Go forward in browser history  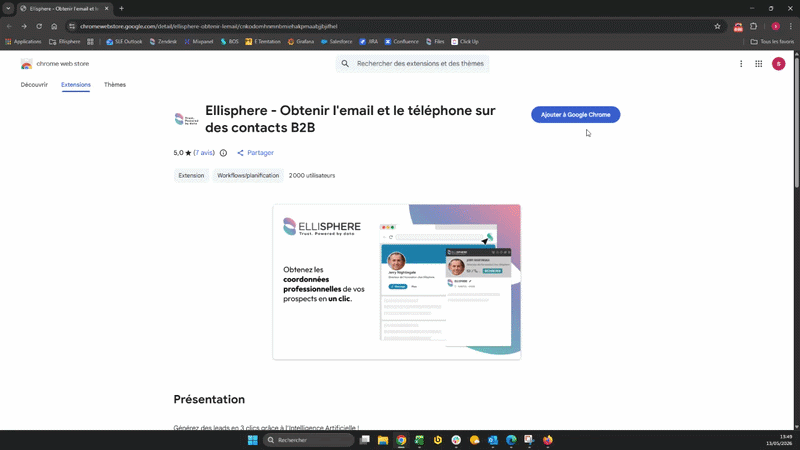(24, 26)
